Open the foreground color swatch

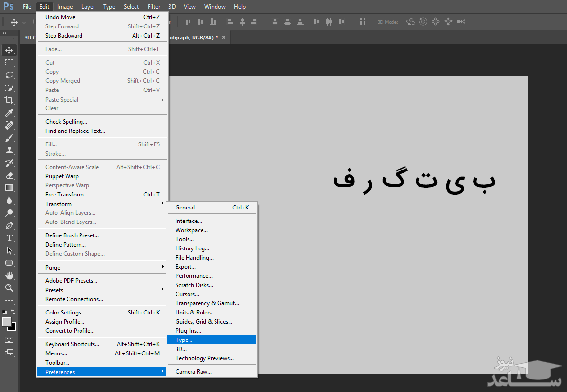(6, 322)
